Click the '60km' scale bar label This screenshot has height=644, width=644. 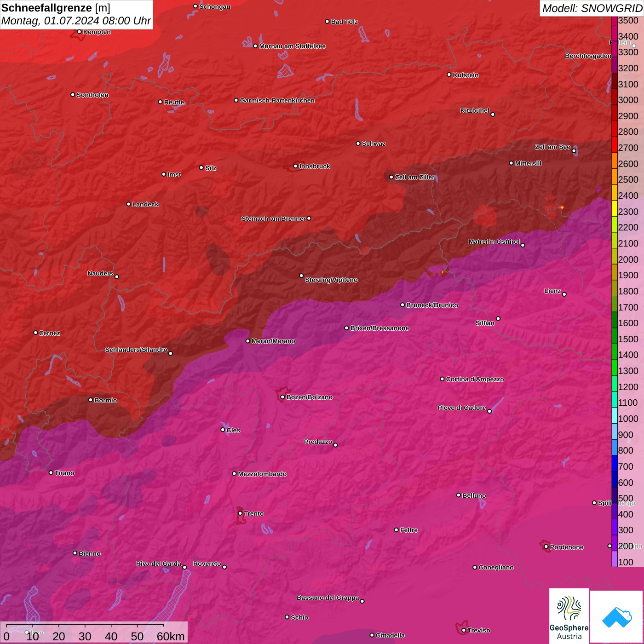click(x=171, y=636)
